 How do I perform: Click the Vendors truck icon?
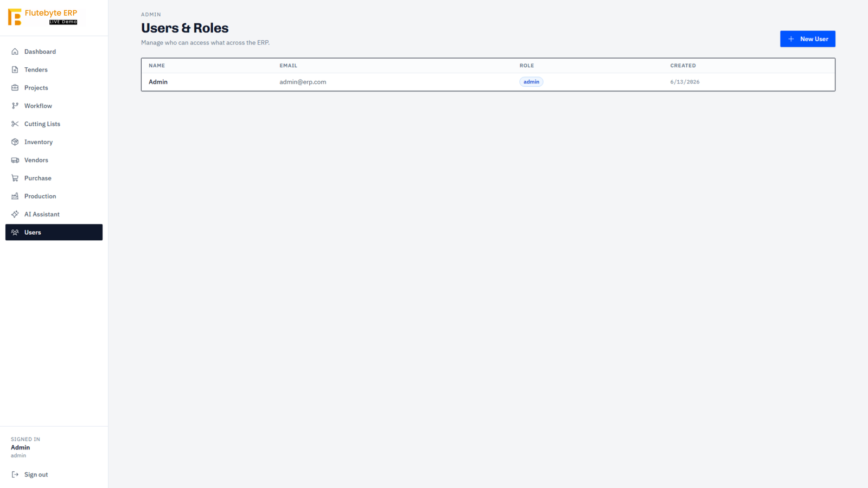pos(15,160)
